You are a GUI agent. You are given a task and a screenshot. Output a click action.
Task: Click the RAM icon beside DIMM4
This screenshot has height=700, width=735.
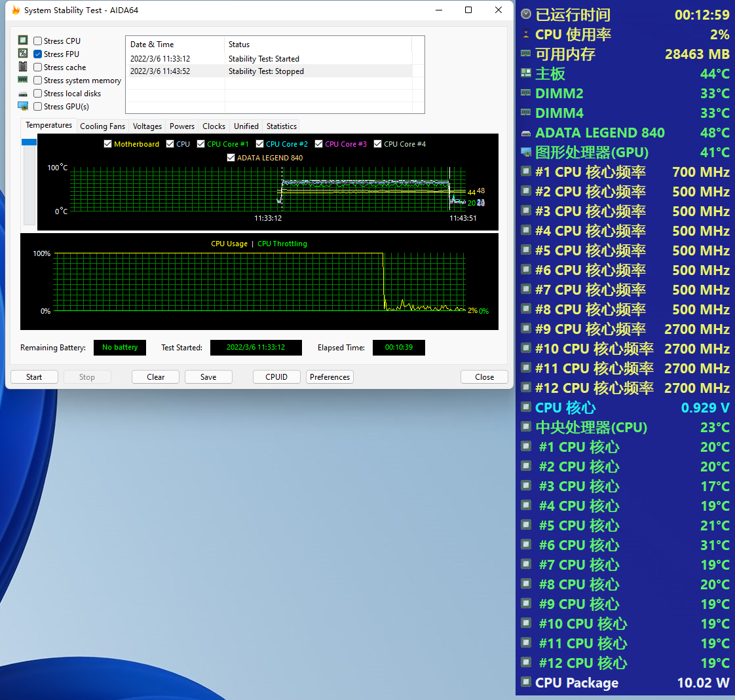click(526, 112)
